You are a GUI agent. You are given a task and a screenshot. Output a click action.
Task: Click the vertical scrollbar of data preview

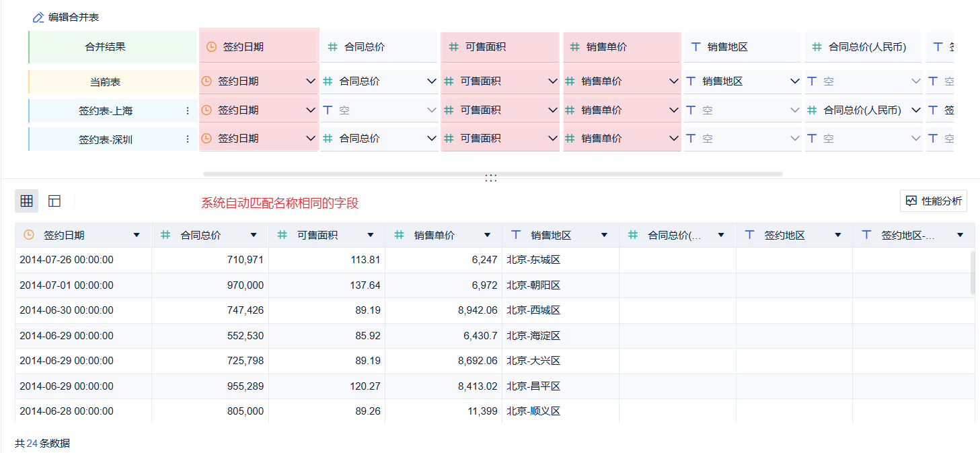click(x=973, y=273)
